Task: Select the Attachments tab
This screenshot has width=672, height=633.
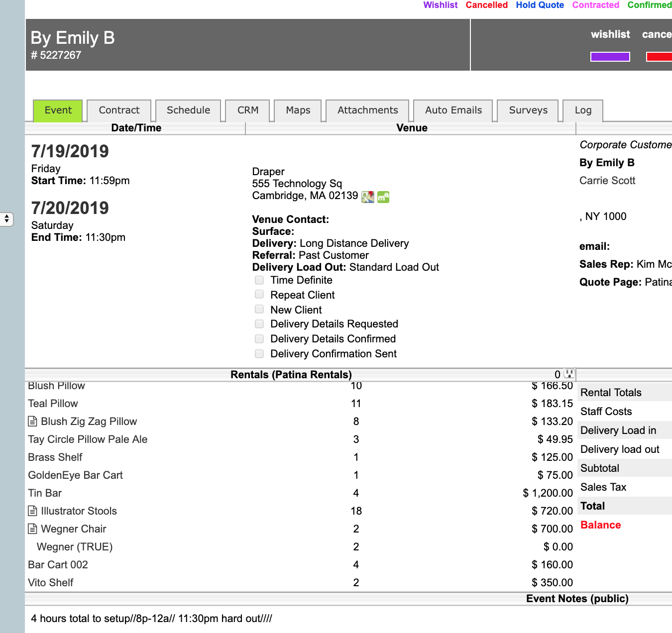Action: coord(367,110)
